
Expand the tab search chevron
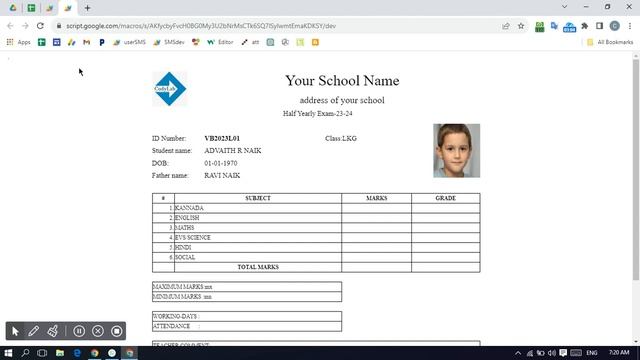(x=564, y=7)
